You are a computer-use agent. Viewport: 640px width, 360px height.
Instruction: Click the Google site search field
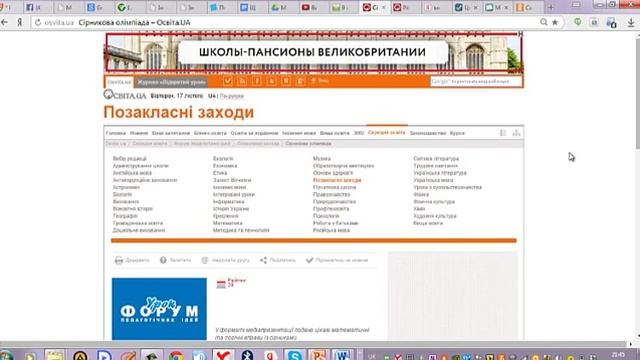tap(476, 82)
